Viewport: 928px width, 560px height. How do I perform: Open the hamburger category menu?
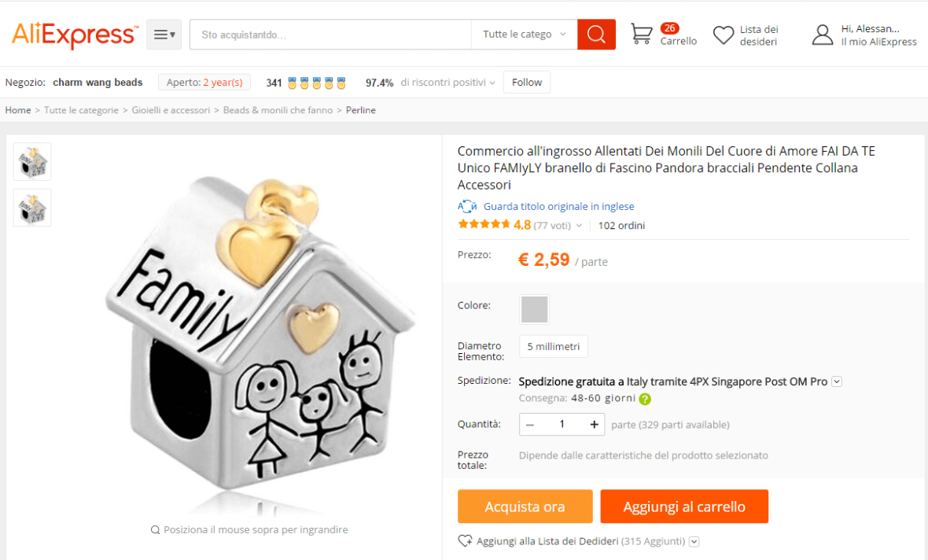pos(164,35)
